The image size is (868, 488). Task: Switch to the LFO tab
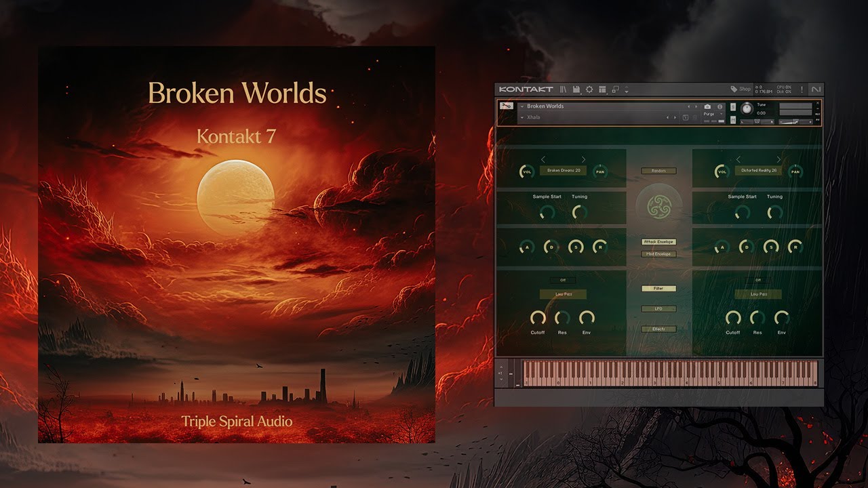(x=658, y=309)
